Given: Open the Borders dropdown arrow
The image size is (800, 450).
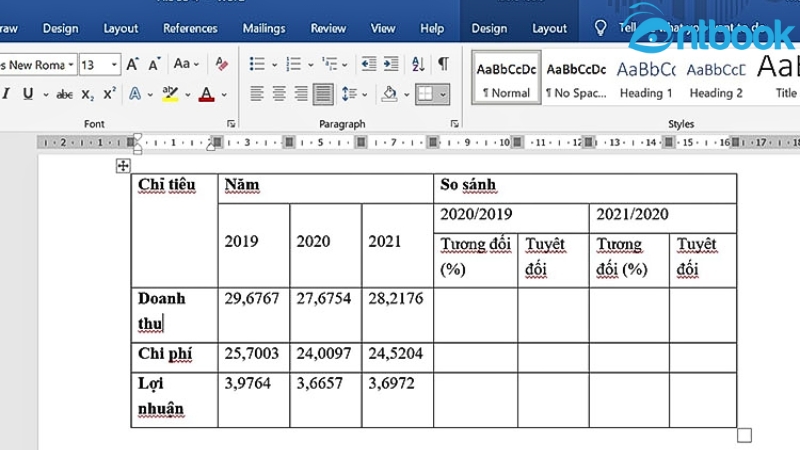Looking at the screenshot, I should pyautogui.click(x=443, y=94).
